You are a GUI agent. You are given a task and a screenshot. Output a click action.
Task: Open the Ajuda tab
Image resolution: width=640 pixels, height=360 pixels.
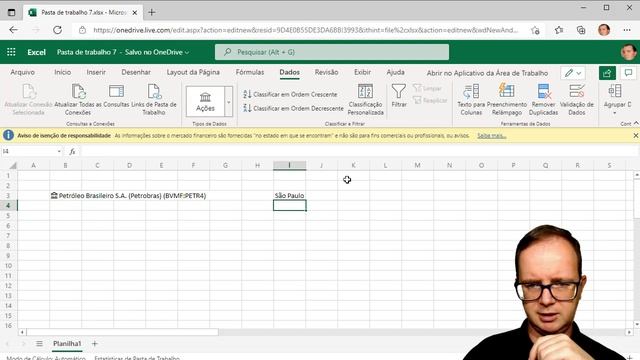(x=395, y=72)
